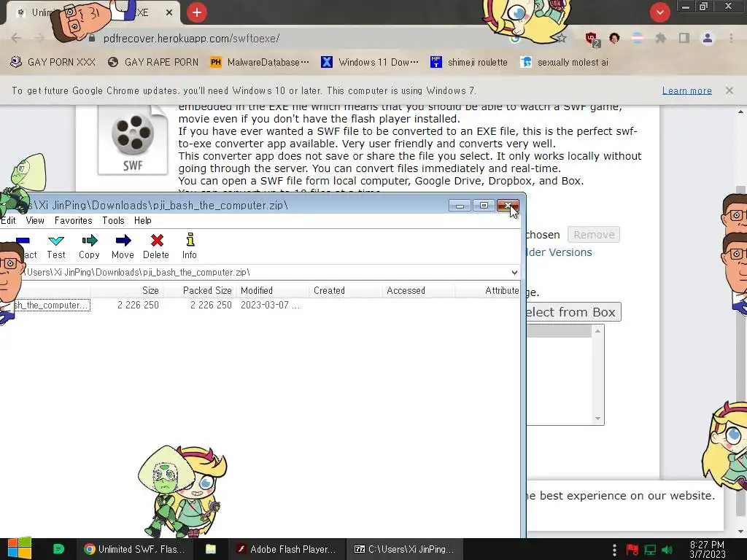Click the modified date 2023-03-07 cell
747x560 pixels.
click(x=270, y=306)
